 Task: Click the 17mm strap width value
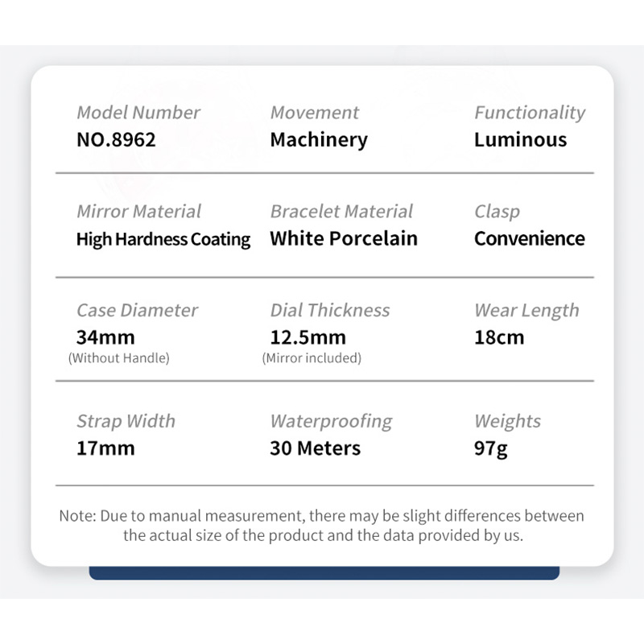pyautogui.click(x=105, y=448)
